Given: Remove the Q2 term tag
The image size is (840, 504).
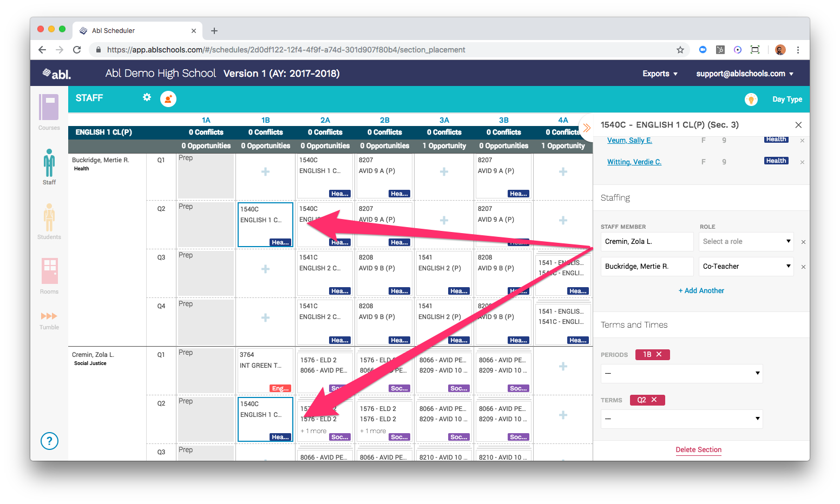Looking at the screenshot, I should [x=654, y=400].
